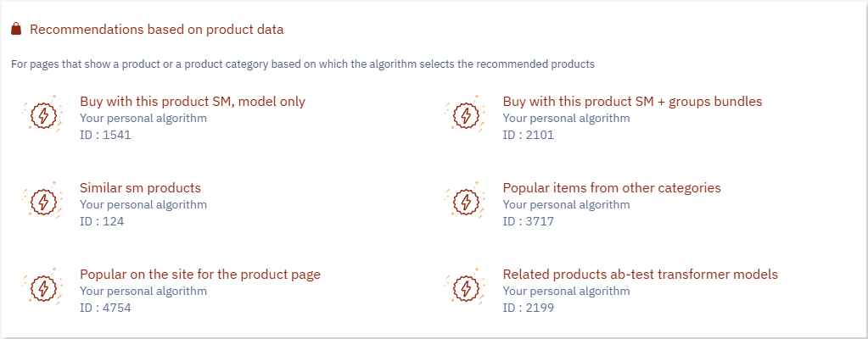The width and height of the screenshot is (868, 339).
Task: Click the shopping bag icon beside Recommendations heading
Action: pos(16,30)
